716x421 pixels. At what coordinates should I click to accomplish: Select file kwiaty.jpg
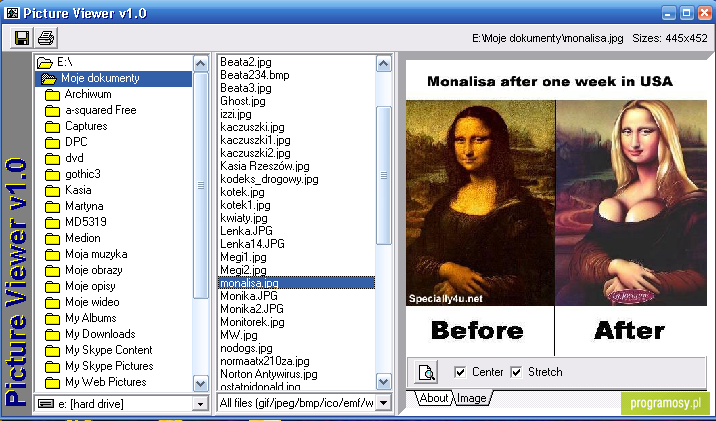[x=244, y=218]
